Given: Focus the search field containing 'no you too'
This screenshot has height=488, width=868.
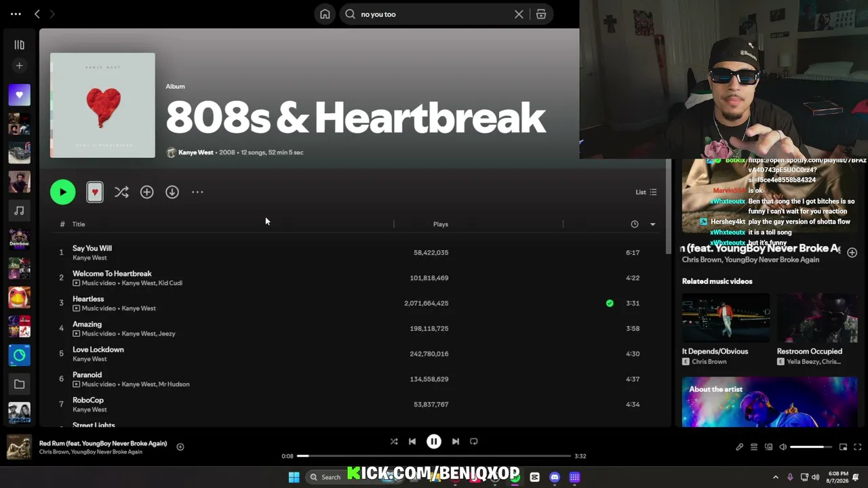Looking at the screenshot, I should click(435, 14).
